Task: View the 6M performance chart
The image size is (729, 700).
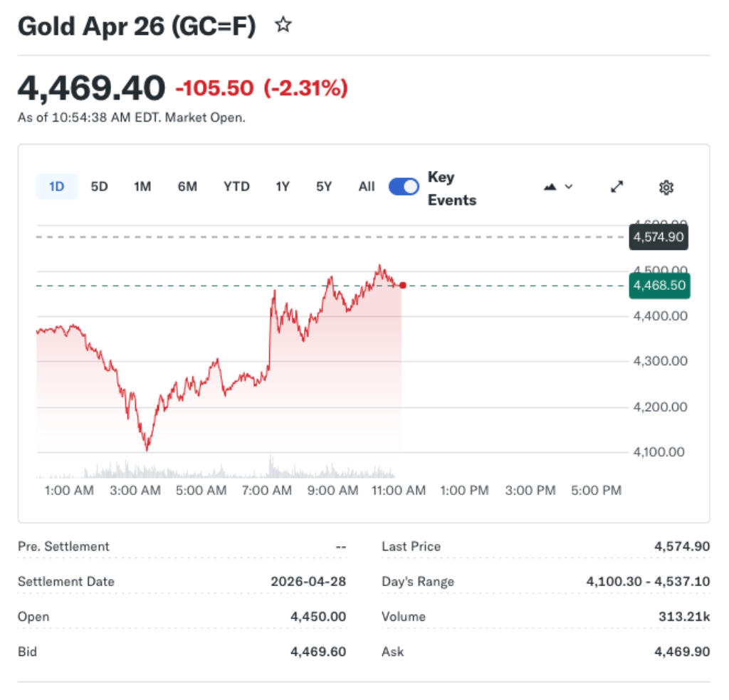Action: (x=187, y=186)
